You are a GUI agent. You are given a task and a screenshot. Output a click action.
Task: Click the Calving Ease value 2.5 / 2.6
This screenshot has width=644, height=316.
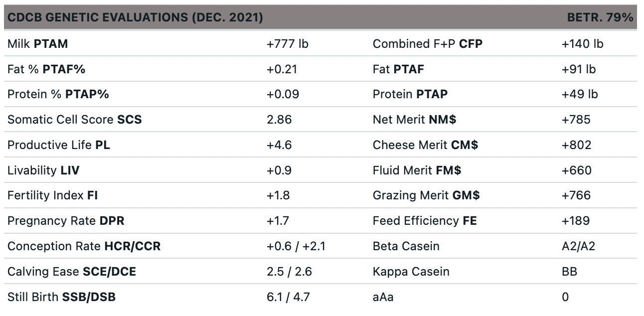[289, 272]
